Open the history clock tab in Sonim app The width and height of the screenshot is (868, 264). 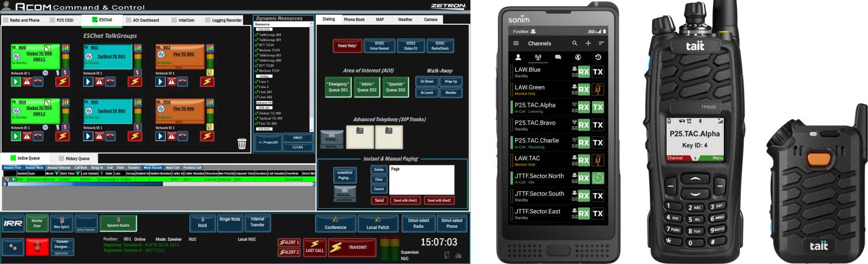(x=598, y=57)
